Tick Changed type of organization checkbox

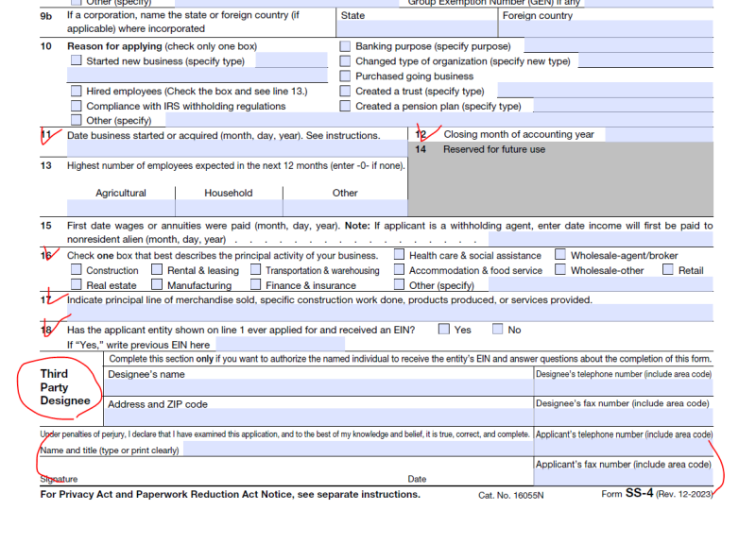[x=345, y=61]
